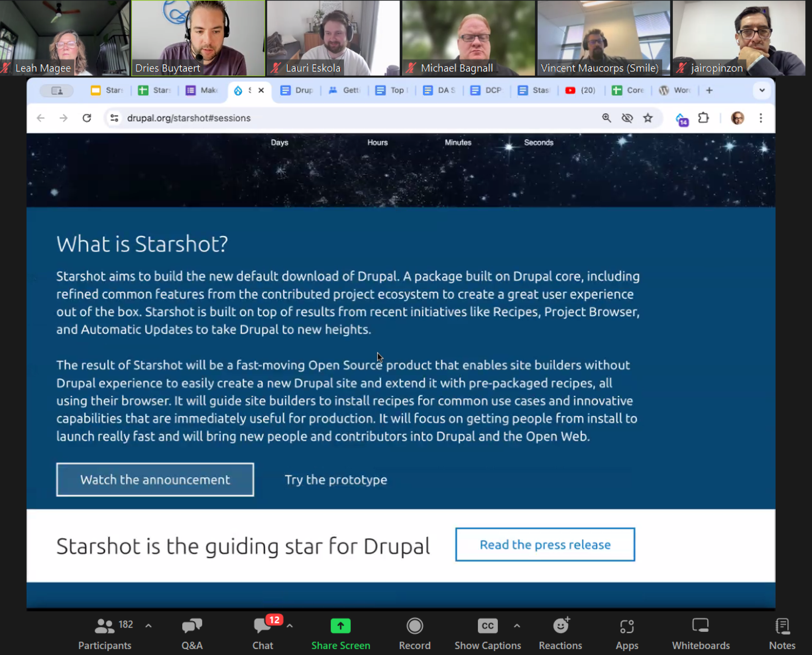812x655 pixels.
Task: Open a new browser tab
Action: 709,90
